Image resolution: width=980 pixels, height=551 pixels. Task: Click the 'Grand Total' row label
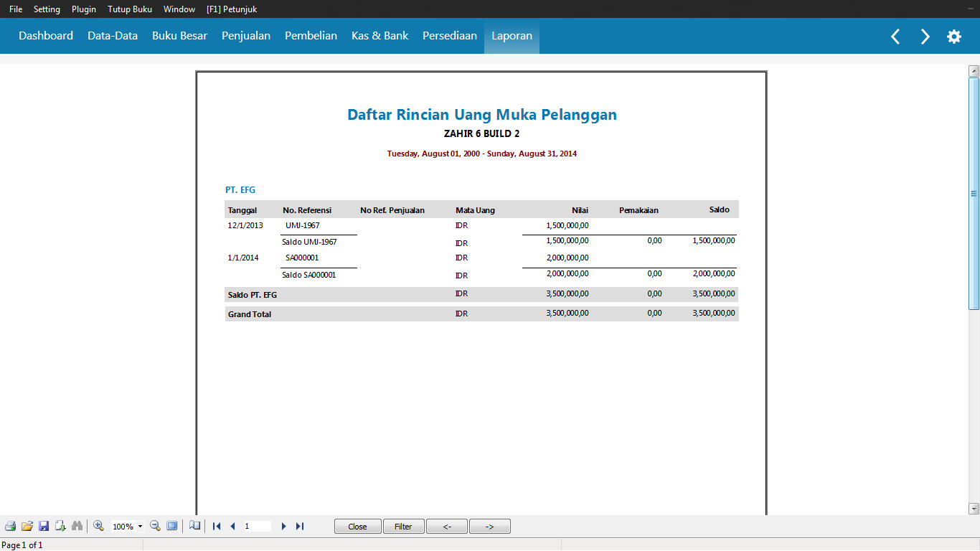click(x=250, y=314)
